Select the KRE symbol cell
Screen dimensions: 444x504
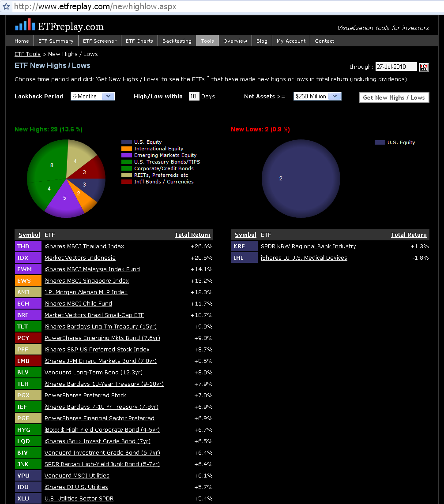tap(245, 246)
